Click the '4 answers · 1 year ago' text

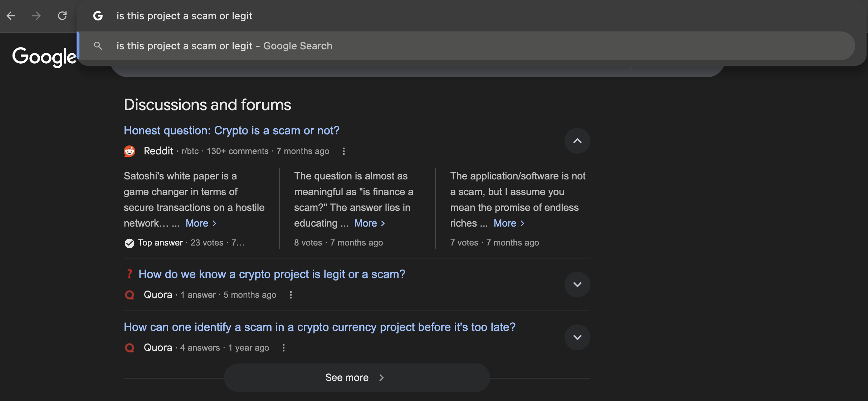225,348
